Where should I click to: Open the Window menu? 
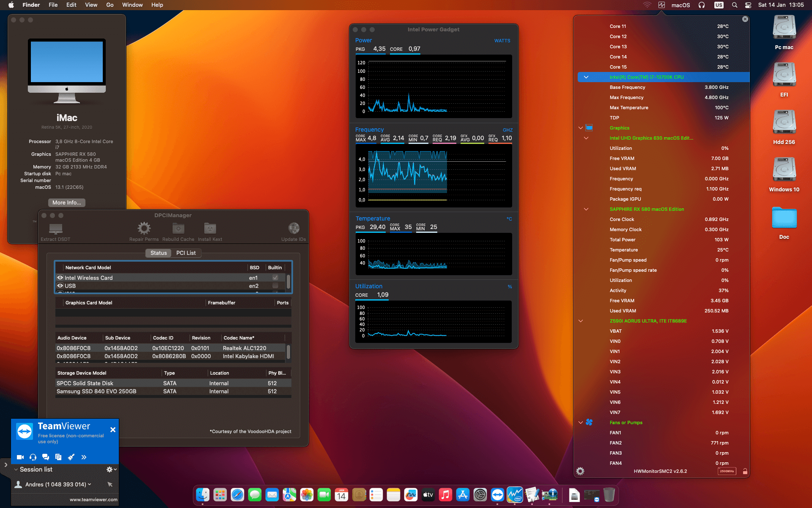pos(132,5)
